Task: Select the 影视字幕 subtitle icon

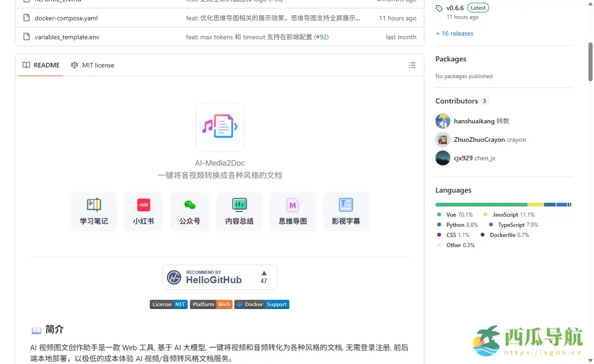Action: 346,205
